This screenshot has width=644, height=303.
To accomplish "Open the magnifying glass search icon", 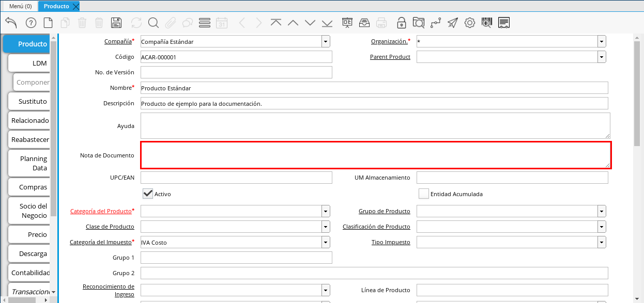I will pyautogui.click(x=154, y=23).
